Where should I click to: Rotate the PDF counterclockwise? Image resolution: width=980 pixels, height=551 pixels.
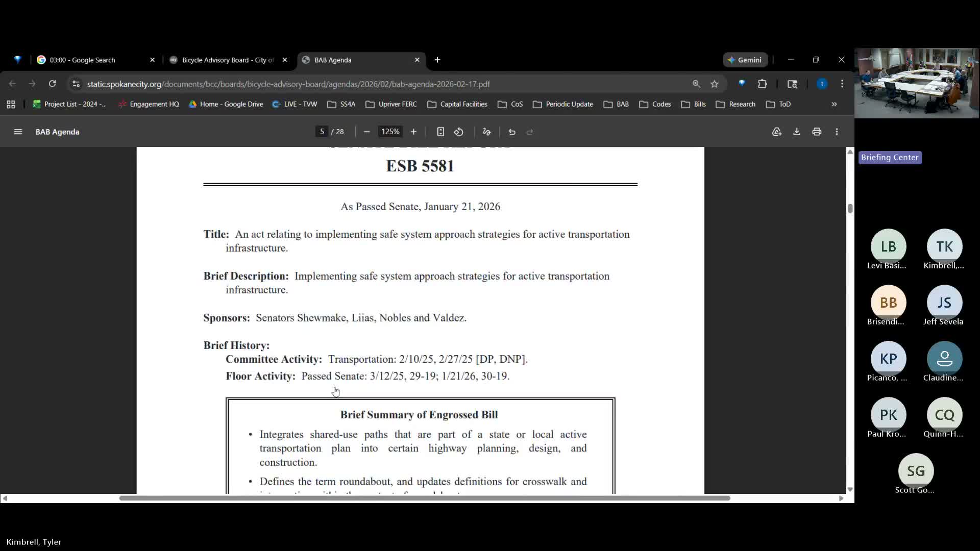(x=458, y=132)
